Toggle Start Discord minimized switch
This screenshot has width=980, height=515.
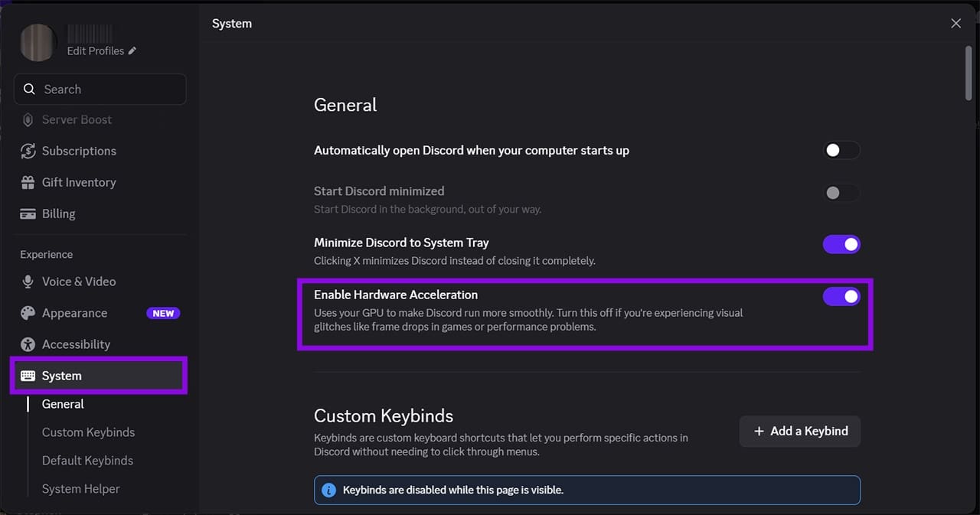tap(841, 193)
